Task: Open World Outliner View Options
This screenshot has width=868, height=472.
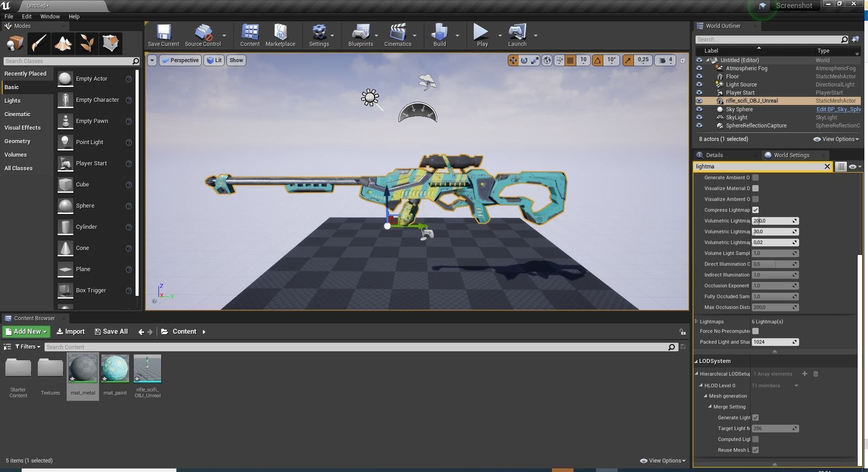Action: pyautogui.click(x=836, y=139)
